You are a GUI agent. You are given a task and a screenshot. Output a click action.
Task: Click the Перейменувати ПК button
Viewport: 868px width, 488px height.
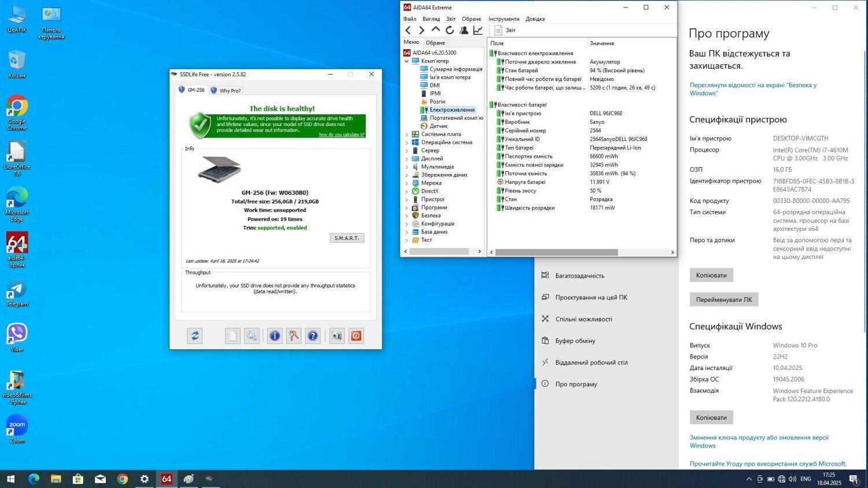tap(723, 300)
